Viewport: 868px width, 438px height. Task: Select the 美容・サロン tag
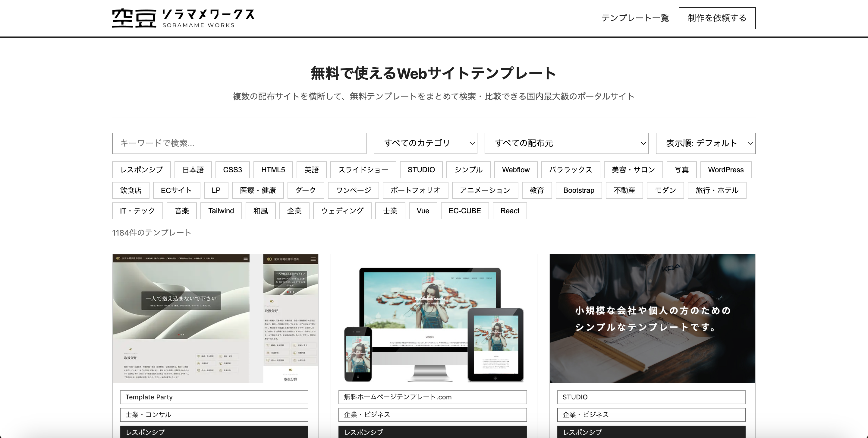[x=633, y=170]
